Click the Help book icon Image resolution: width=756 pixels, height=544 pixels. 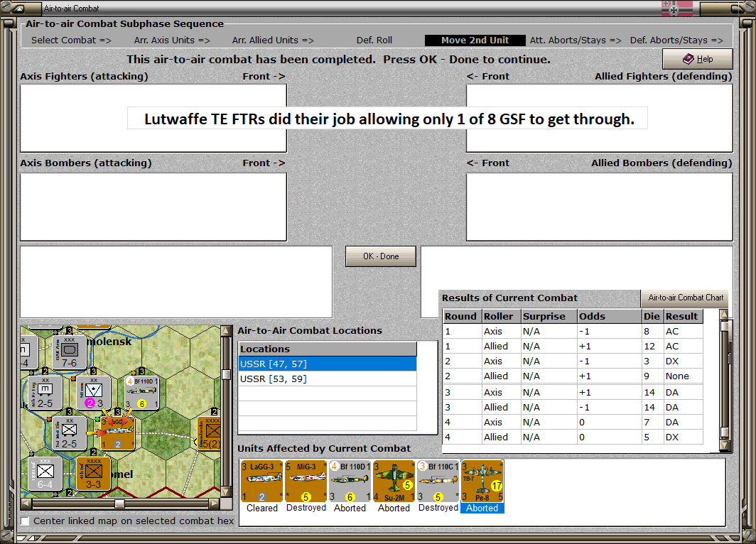pyautogui.click(x=688, y=59)
